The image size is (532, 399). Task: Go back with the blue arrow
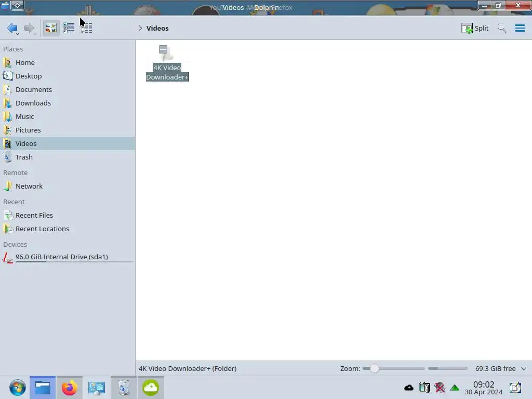[11, 28]
